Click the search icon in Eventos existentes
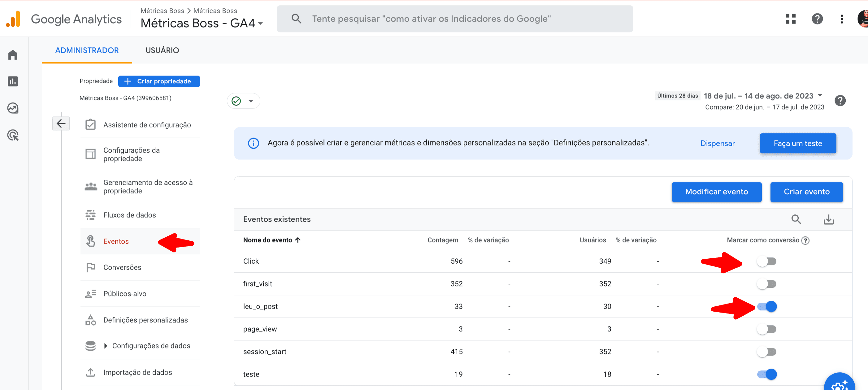The image size is (868, 390). pos(796,219)
